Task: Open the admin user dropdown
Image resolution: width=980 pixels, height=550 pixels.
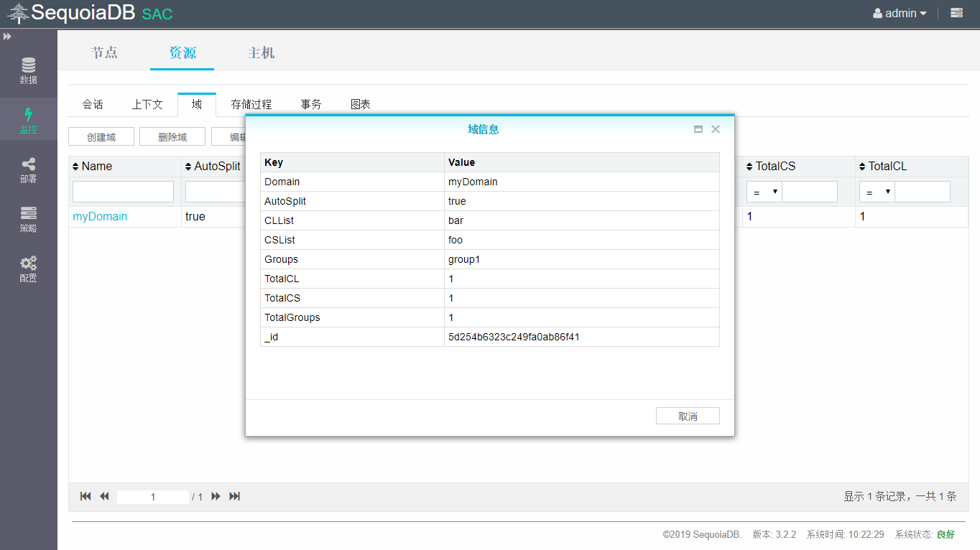Action: coord(900,13)
